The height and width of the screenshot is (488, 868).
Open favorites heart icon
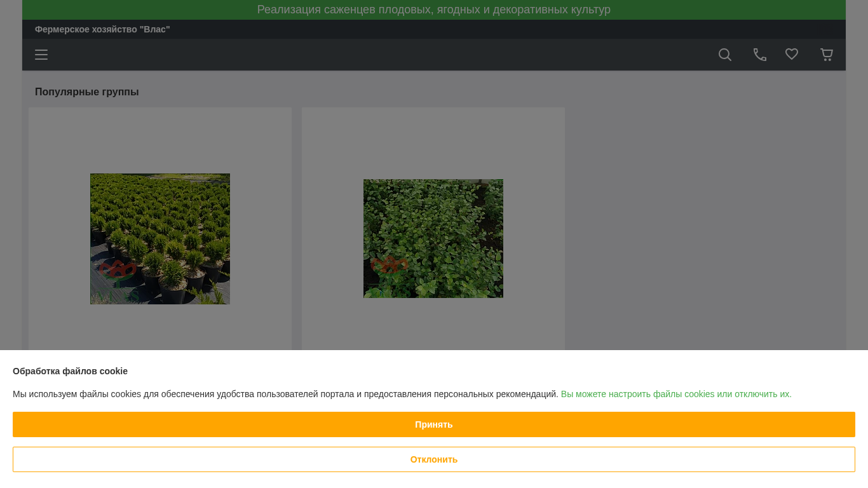click(792, 55)
